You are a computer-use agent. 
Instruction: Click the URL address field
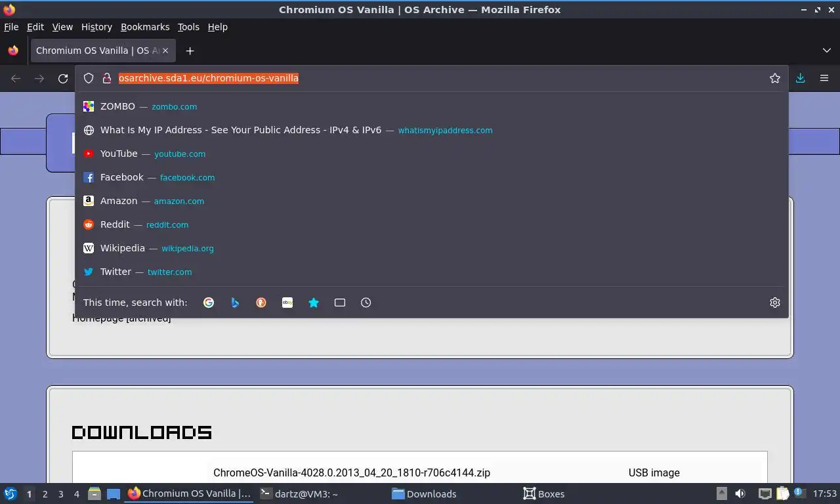tap(433, 78)
